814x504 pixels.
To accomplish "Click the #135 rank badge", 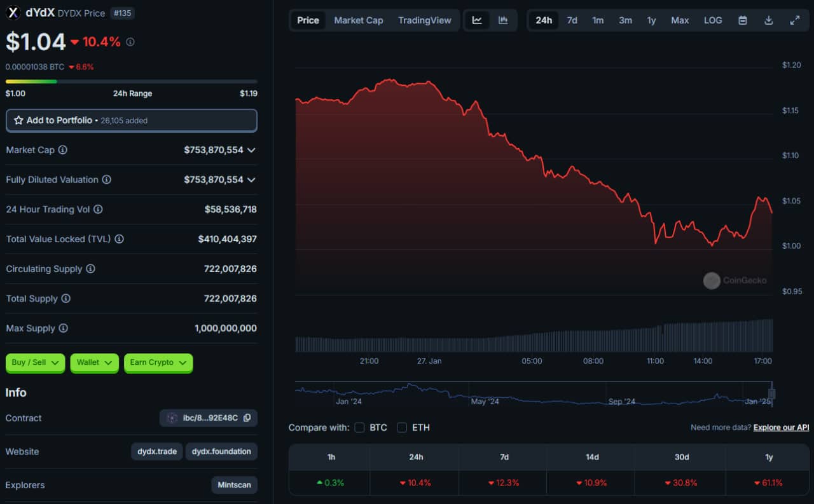I will [x=122, y=13].
